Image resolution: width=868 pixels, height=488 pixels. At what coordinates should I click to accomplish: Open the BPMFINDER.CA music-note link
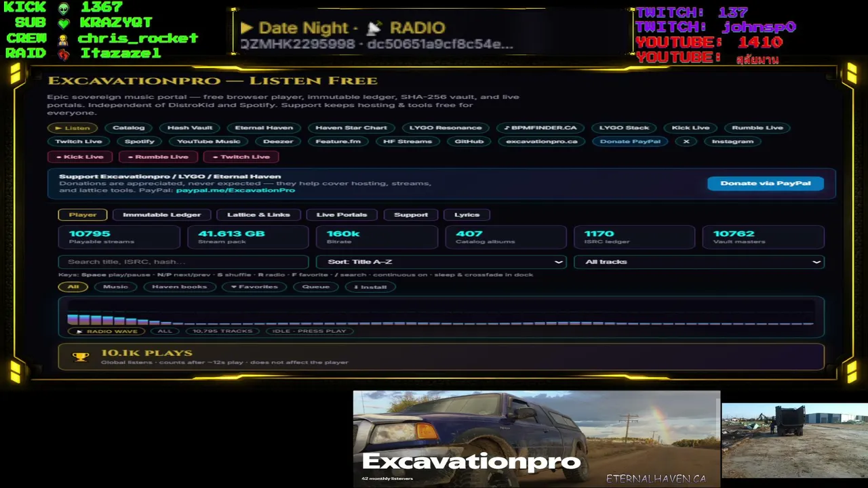pos(540,127)
